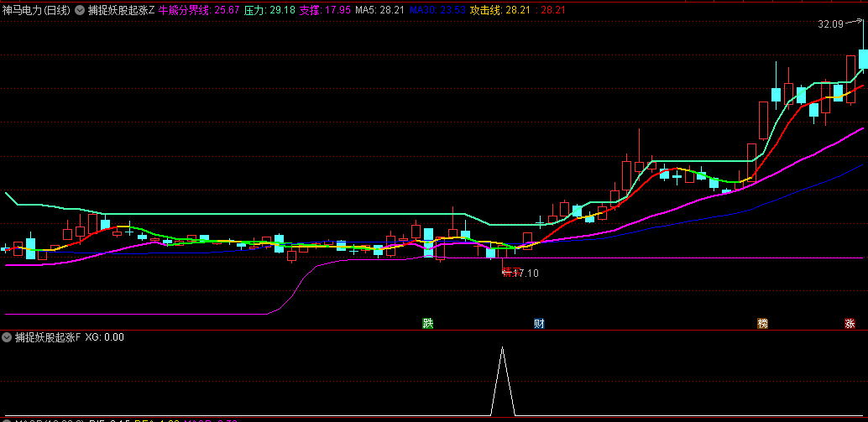The width and height of the screenshot is (868, 422).
Task: Click the 捕捉妖股起涨Z indicator name
Action: click(121, 10)
